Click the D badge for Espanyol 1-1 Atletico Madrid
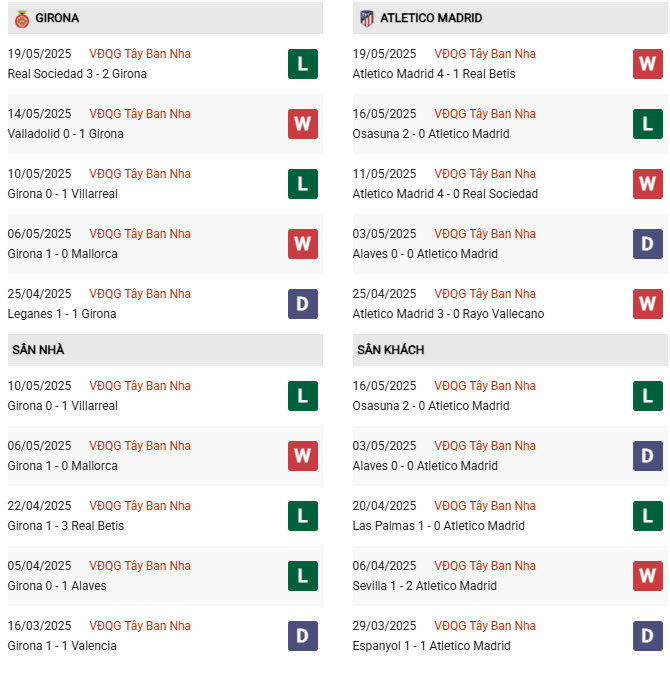This screenshot has width=670, height=678. 648,636
